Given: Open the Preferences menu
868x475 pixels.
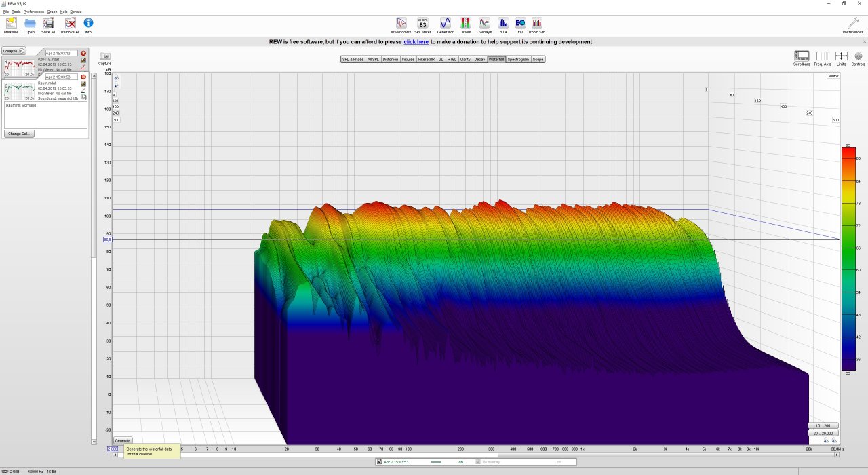Looking at the screenshot, I should pos(33,12).
